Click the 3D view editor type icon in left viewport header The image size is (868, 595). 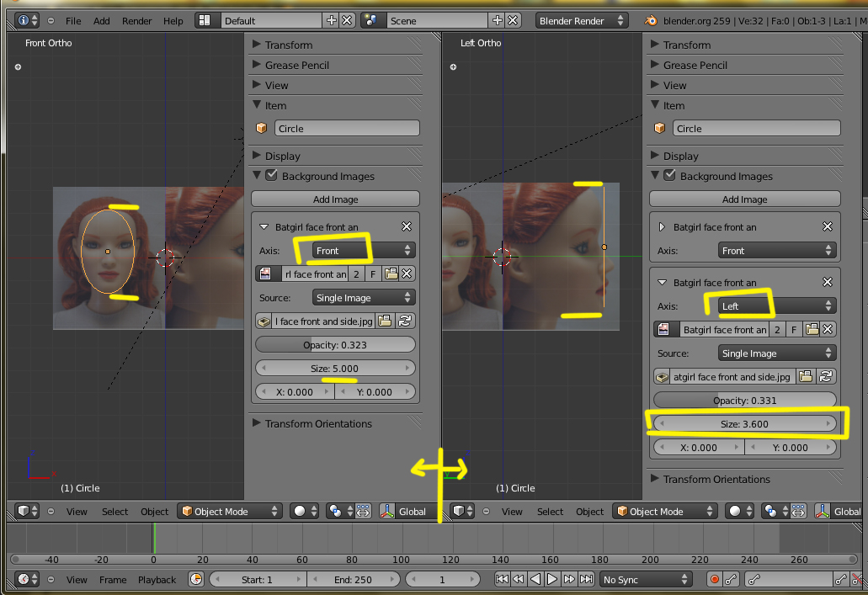[x=27, y=511]
